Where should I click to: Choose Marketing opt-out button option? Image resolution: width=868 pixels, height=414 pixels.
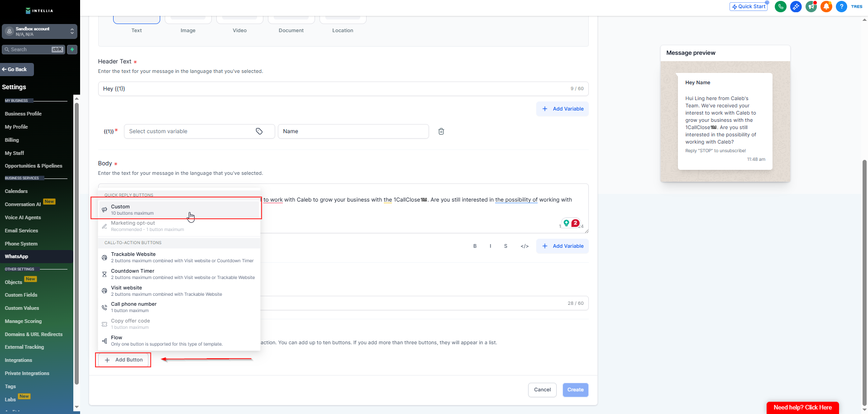(x=179, y=226)
